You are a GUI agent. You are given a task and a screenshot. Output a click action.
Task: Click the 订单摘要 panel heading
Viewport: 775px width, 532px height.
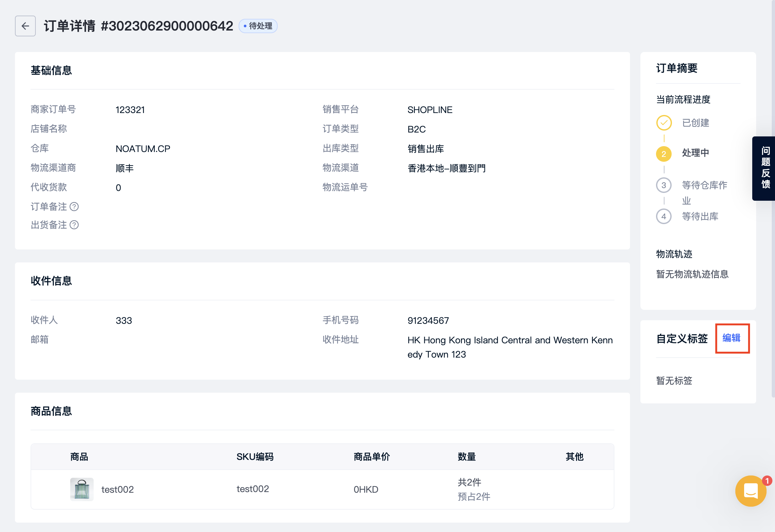coord(676,68)
